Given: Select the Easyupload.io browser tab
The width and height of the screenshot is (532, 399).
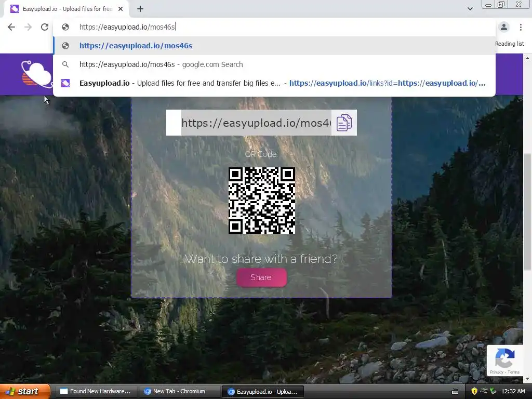Looking at the screenshot, I should [x=66, y=9].
